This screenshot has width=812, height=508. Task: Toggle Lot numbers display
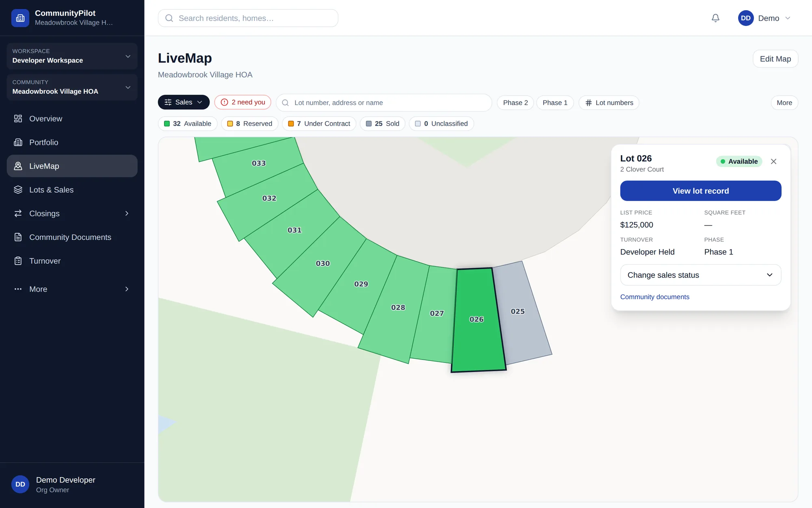[x=609, y=103]
